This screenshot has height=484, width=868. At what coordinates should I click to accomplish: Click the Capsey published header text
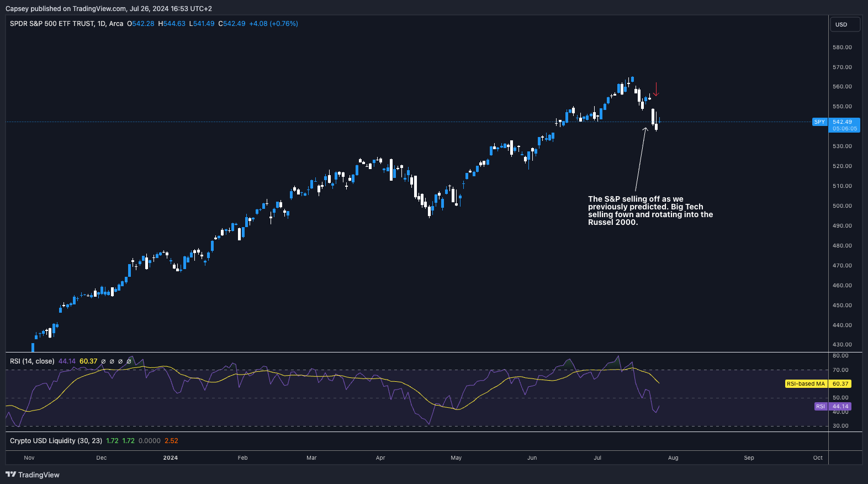(x=109, y=8)
